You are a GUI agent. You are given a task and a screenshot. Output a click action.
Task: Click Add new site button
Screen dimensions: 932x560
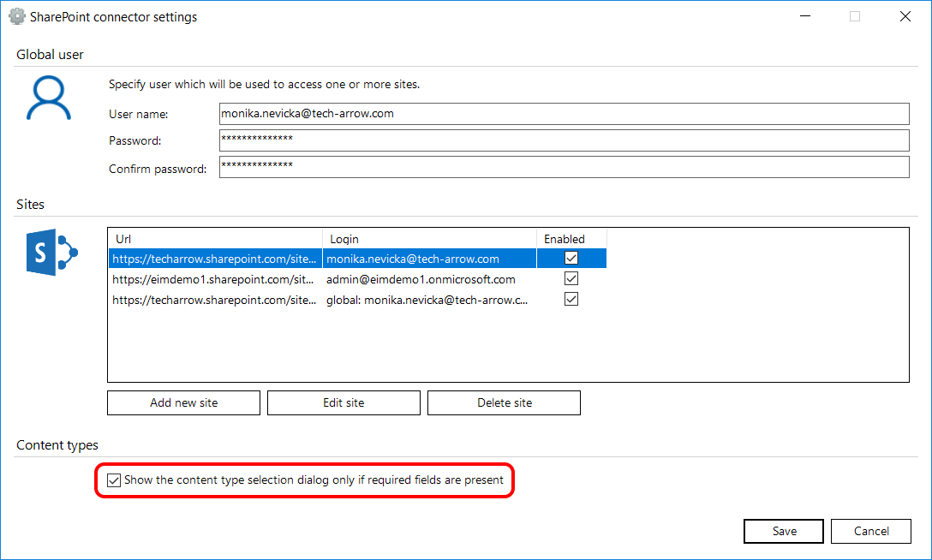[x=183, y=402]
